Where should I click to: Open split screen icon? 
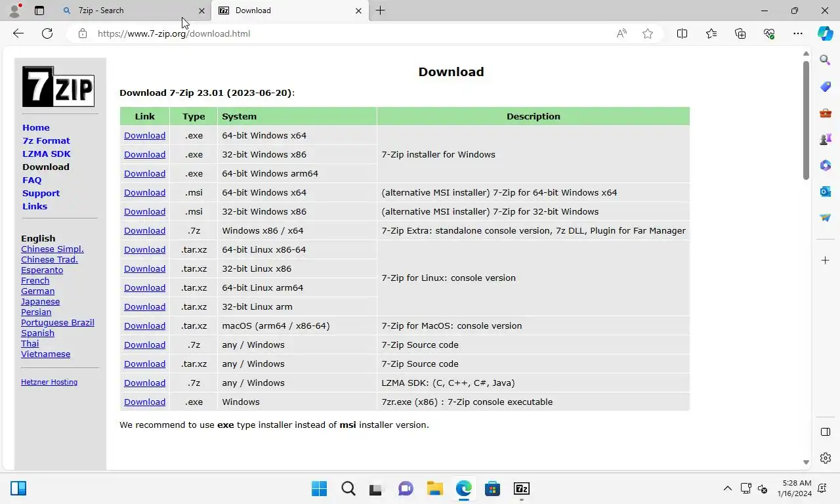point(682,33)
